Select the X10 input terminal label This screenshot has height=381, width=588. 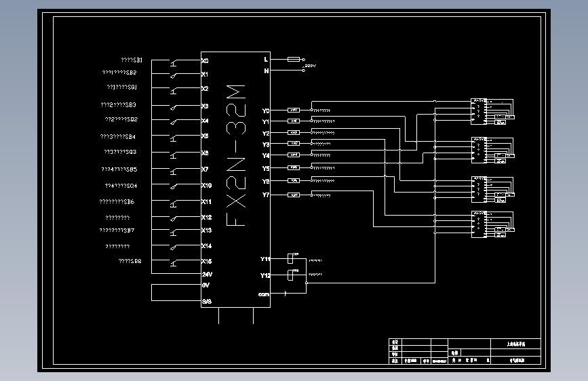[x=207, y=185]
